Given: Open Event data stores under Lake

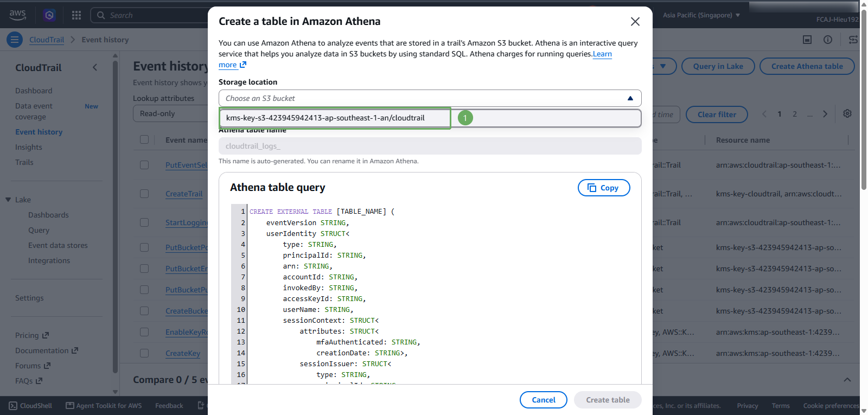Looking at the screenshot, I should pyautogui.click(x=58, y=245).
